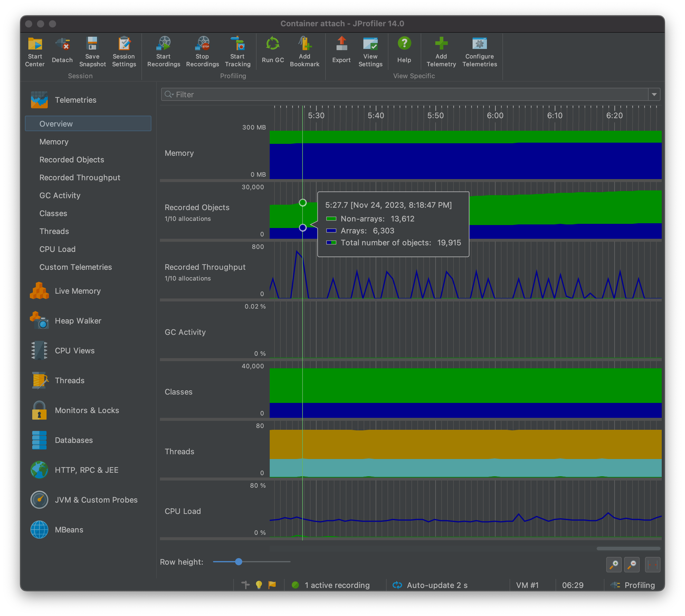
Task: Toggle the flag icon in status bar
Action: pos(272,585)
